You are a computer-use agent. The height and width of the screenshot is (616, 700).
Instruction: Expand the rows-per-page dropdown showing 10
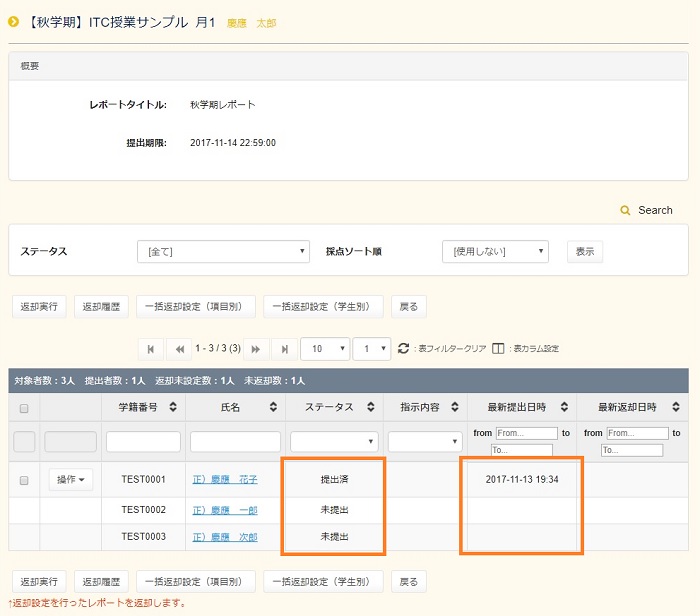324,349
